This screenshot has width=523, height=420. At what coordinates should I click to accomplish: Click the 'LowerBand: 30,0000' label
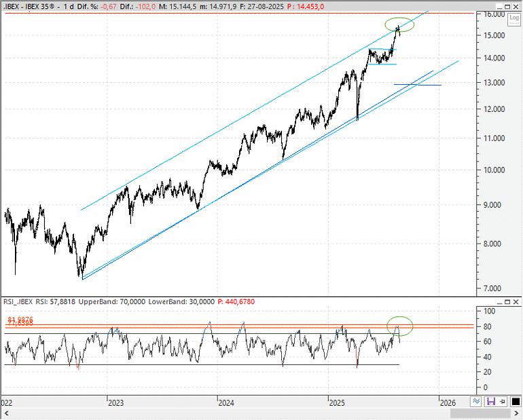[181, 302]
